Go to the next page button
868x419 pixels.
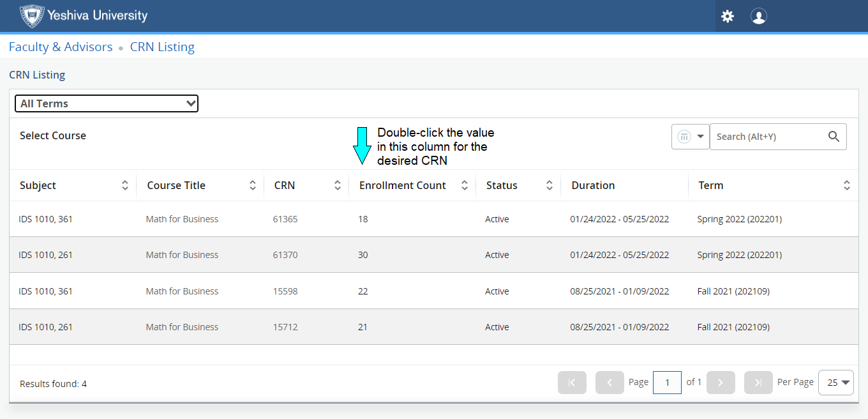tap(721, 383)
